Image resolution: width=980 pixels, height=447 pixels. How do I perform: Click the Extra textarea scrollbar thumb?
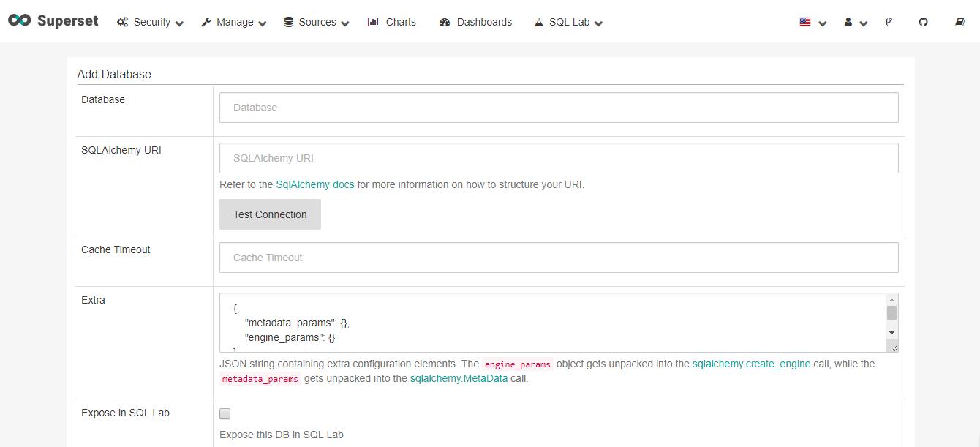(892, 313)
